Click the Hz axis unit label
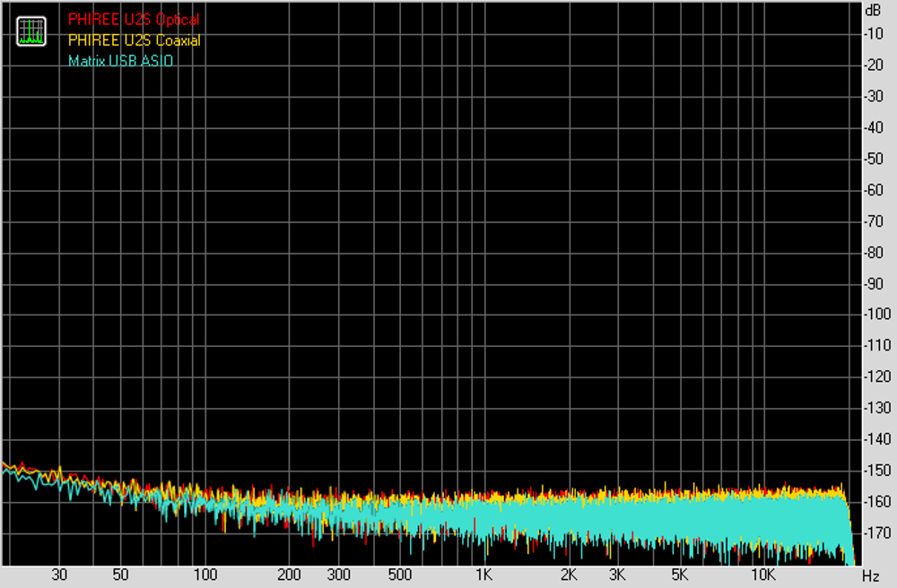897x588 pixels. click(871, 575)
